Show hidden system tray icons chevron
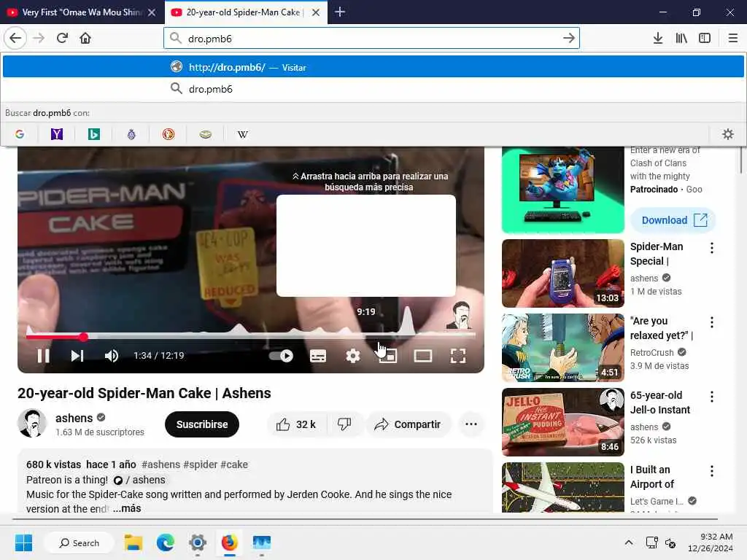 629,542
